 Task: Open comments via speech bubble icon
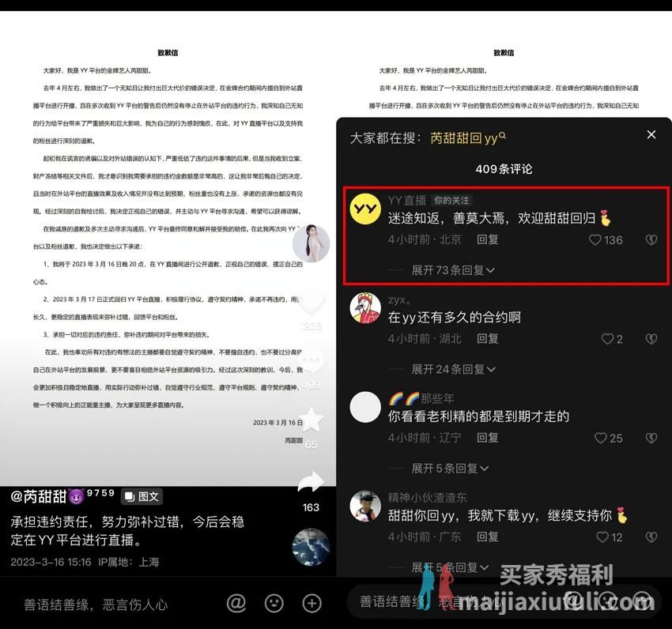311,362
